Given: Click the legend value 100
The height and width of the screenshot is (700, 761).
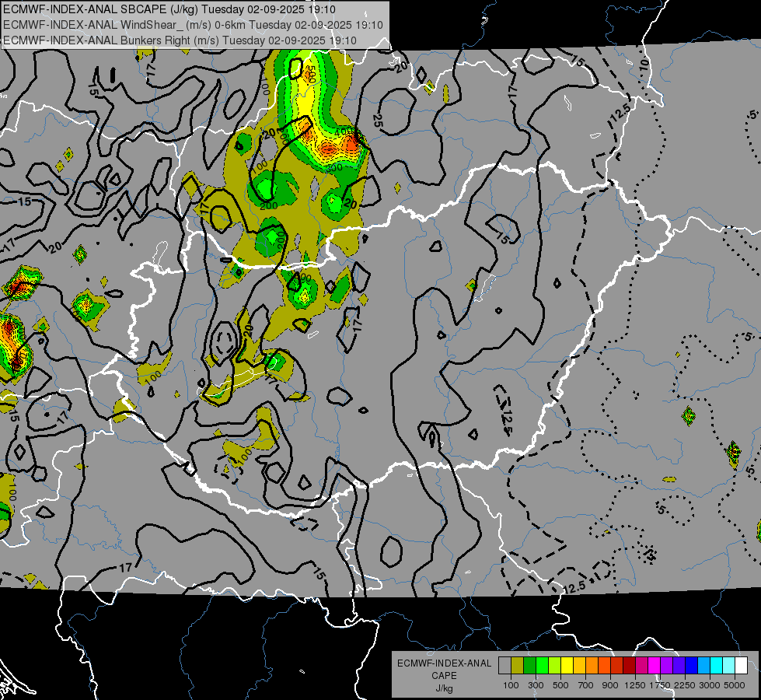Looking at the screenshot, I should tap(511, 685).
